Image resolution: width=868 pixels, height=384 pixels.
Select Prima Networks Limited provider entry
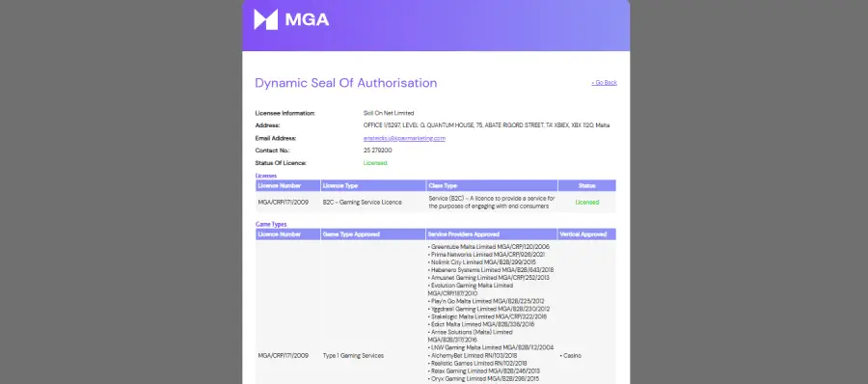click(x=486, y=255)
